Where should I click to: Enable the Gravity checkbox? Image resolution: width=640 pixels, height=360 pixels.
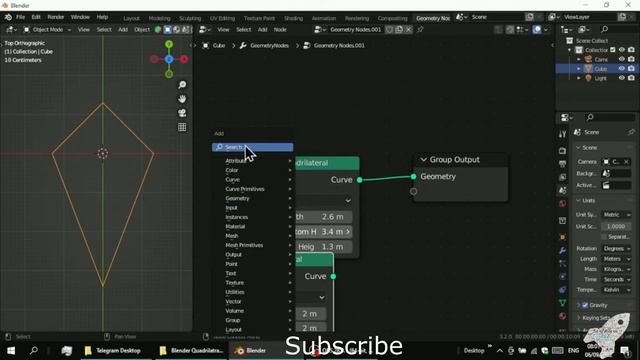pos(585,305)
